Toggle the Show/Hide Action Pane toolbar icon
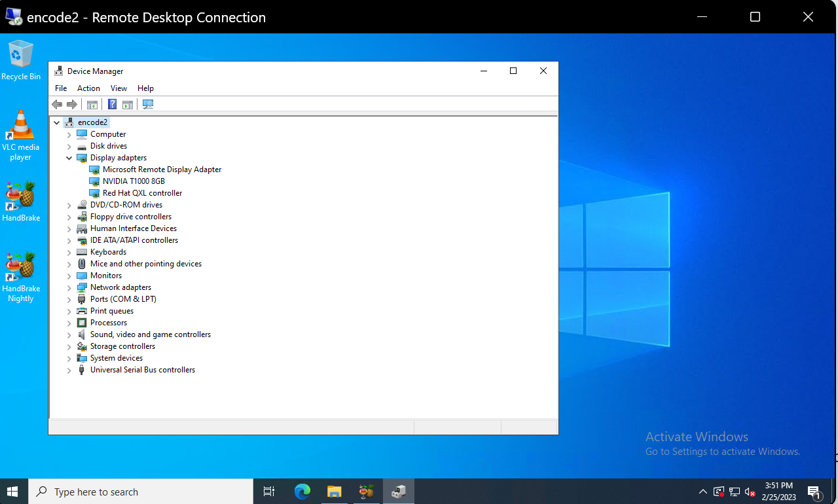This screenshot has width=838, height=504. pos(128,105)
